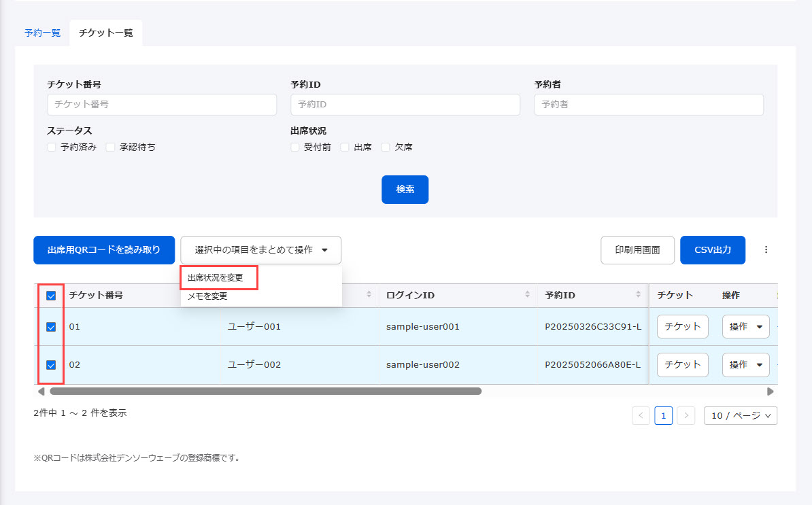Click the ログインID column sort arrows
Image resolution: width=812 pixels, height=505 pixels.
(x=527, y=295)
